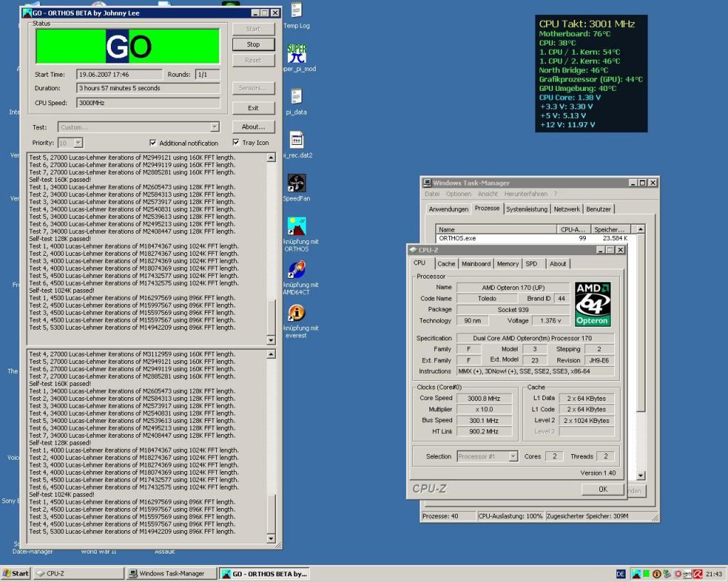The height and width of the screenshot is (582, 728).
Task: Switch to Systemleistung tab in Task-Manager
Action: click(x=527, y=210)
